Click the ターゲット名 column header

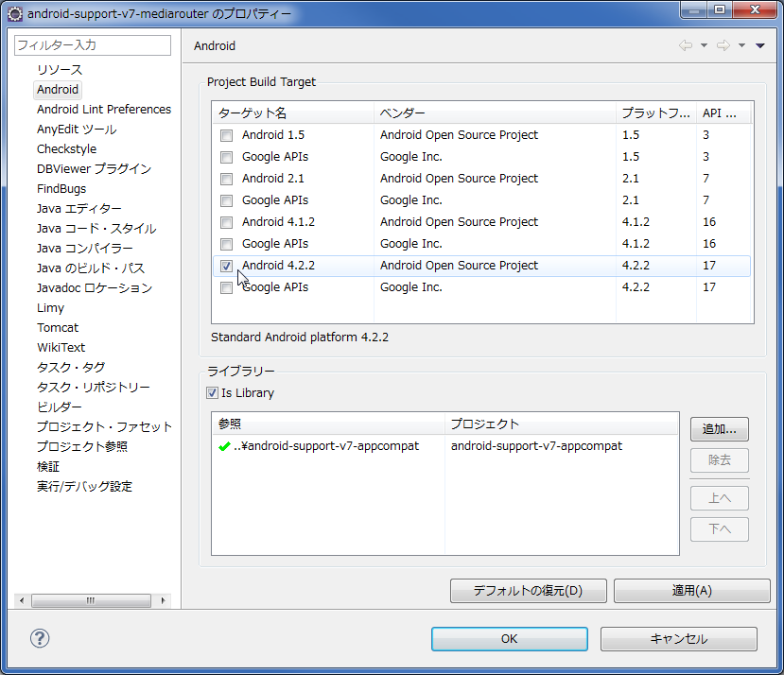point(293,113)
